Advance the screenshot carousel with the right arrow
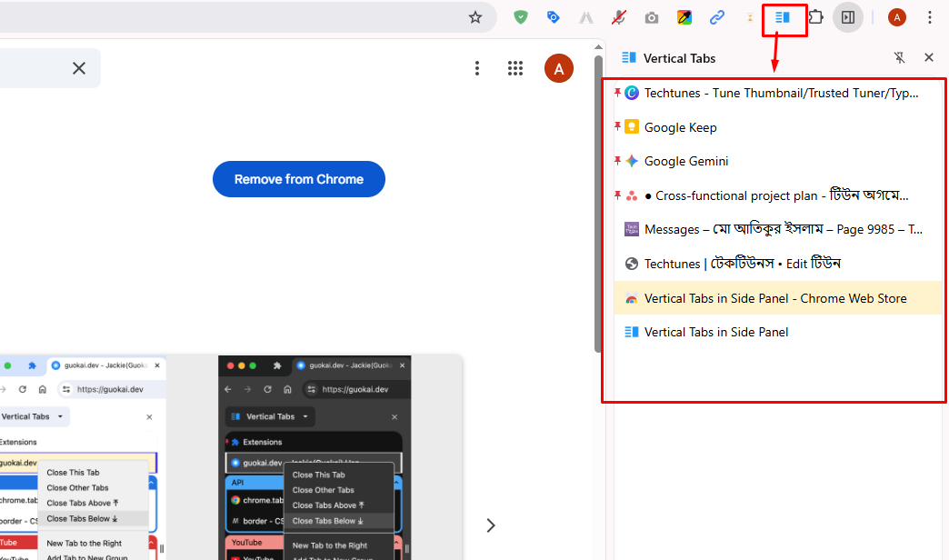This screenshot has height=560, width=949. pyautogui.click(x=491, y=525)
